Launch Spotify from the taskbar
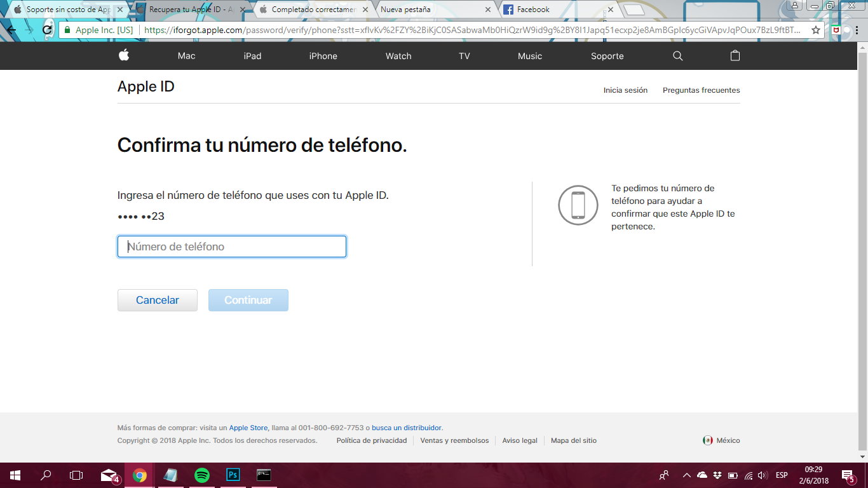The width and height of the screenshot is (868, 488). click(x=202, y=475)
